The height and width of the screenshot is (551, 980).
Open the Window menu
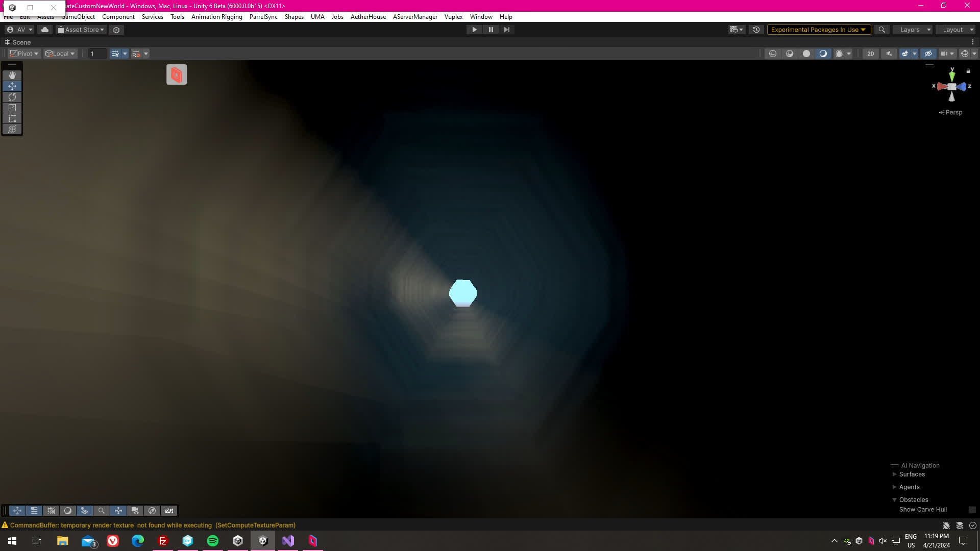tap(481, 17)
